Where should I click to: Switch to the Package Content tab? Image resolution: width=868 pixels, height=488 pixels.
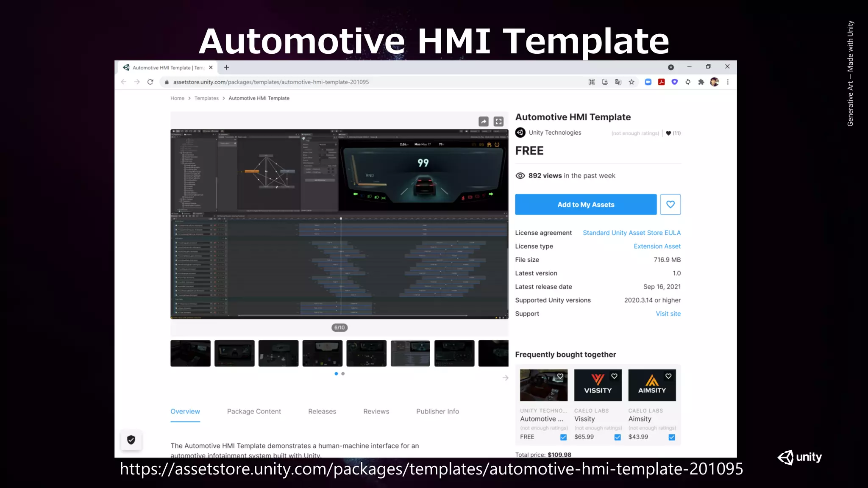pyautogui.click(x=254, y=411)
